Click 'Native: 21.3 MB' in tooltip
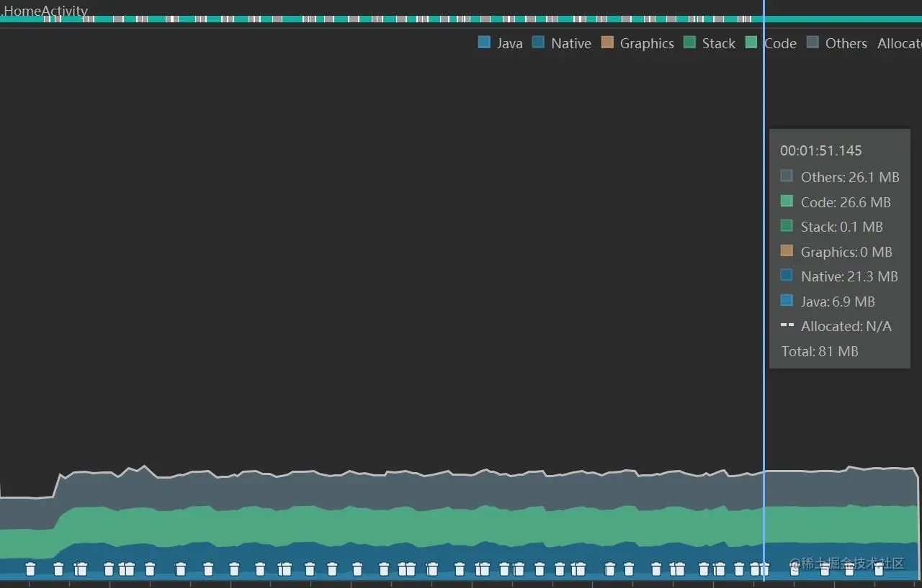The width and height of the screenshot is (922, 588). click(849, 276)
